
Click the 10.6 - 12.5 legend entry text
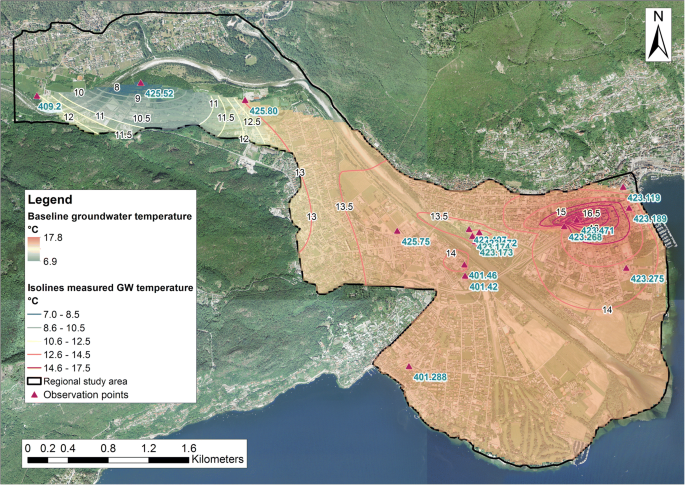(67, 341)
